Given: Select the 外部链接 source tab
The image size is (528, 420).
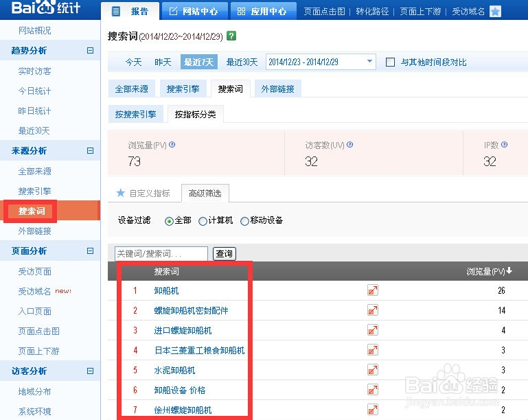Looking at the screenshot, I should click(x=278, y=89).
